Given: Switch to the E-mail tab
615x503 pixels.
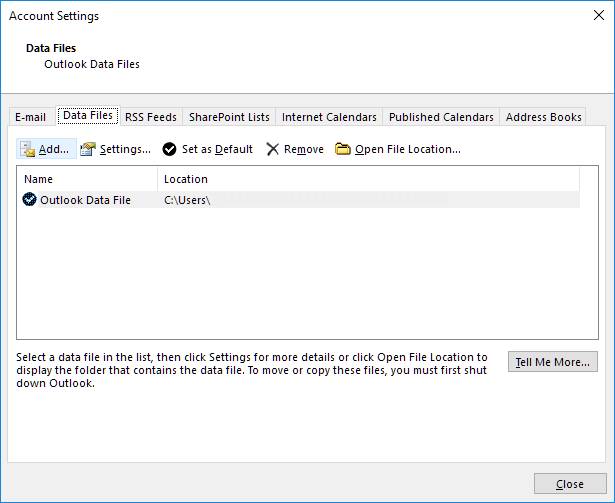Looking at the screenshot, I should 30,117.
